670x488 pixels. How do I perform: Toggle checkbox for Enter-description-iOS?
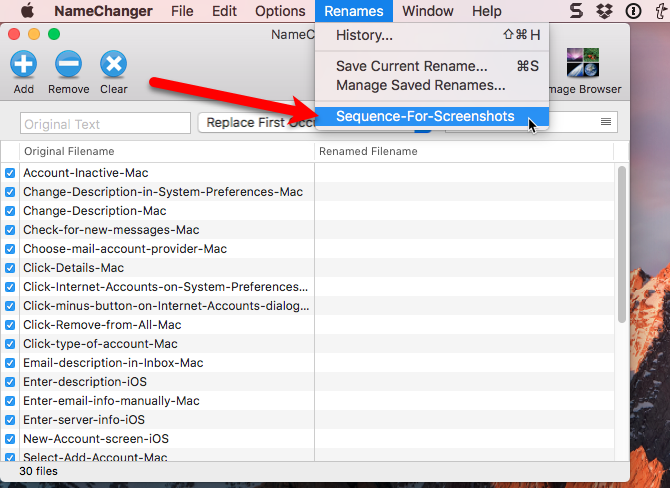[10, 382]
